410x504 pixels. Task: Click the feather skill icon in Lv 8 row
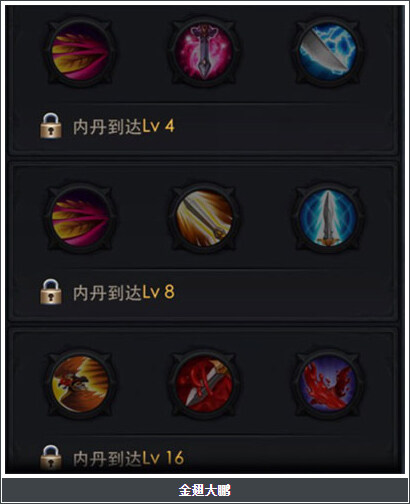(x=80, y=217)
